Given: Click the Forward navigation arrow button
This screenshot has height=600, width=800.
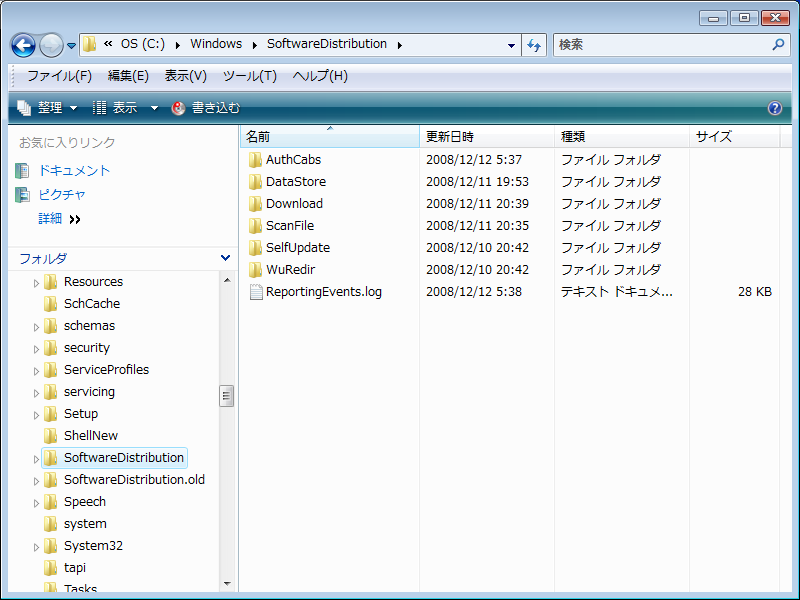Looking at the screenshot, I should click(x=51, y=45).
